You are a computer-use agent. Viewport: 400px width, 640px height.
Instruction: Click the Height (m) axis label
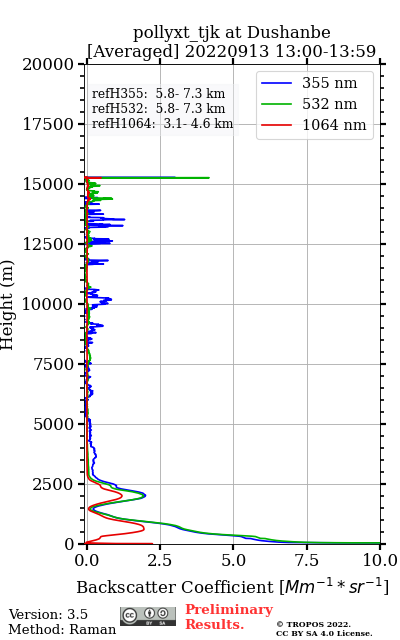coord(7,304)
